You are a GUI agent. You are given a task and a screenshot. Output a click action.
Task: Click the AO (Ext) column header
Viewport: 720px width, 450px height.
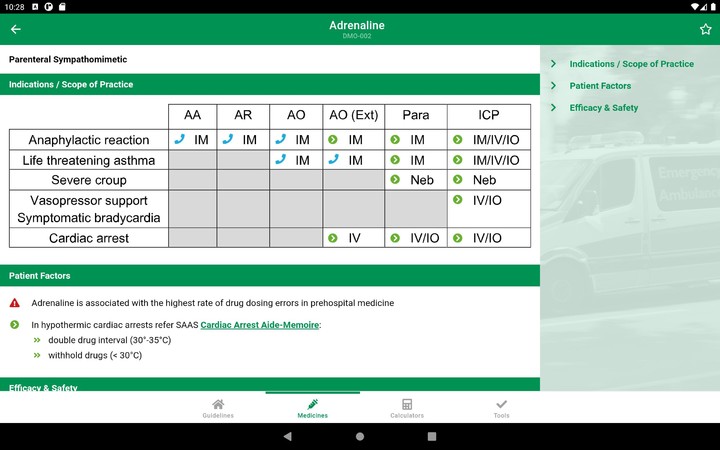[x=354, y=115]
